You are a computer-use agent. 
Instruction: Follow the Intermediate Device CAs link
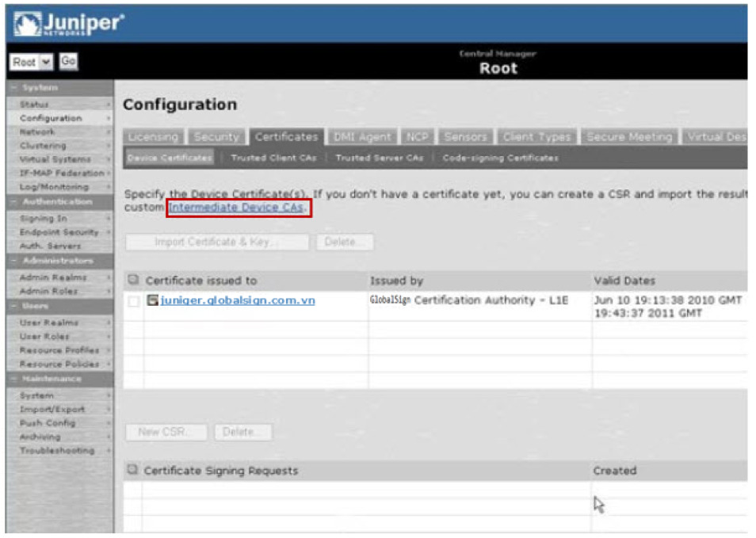click(236, 208)
